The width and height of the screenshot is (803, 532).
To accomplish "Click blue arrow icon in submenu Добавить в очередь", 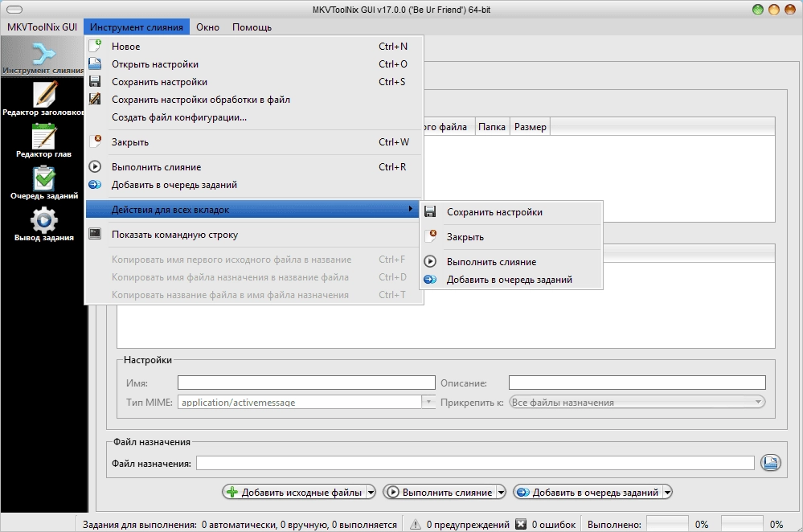I will pos(430,279).
